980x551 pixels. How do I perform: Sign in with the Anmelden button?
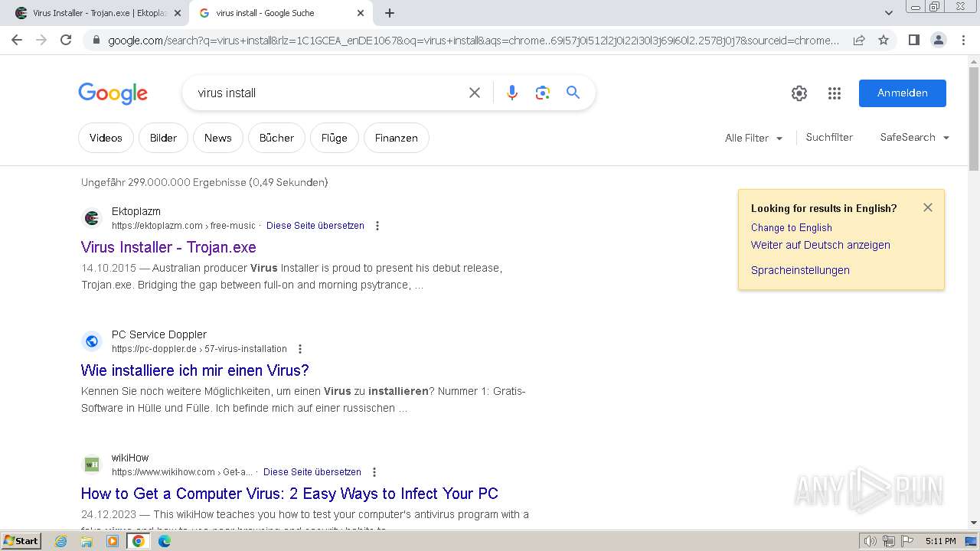pos(902,93)
